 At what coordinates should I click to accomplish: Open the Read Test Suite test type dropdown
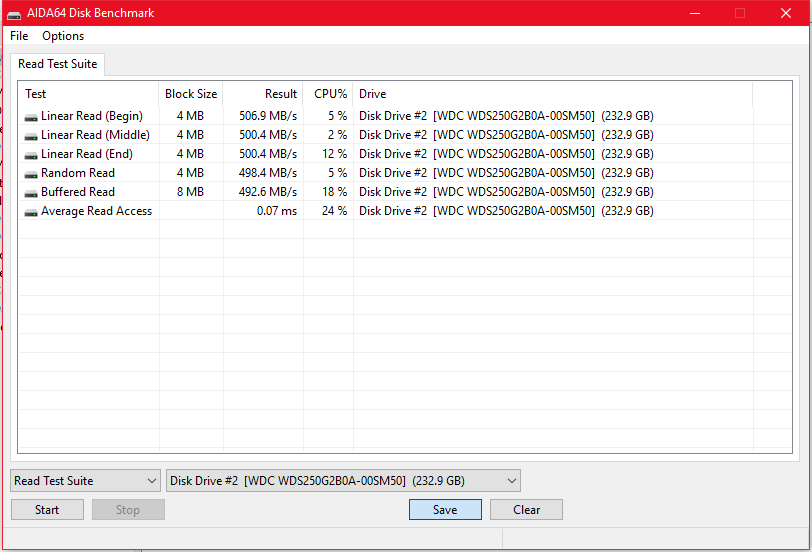(x=85, y=481)
